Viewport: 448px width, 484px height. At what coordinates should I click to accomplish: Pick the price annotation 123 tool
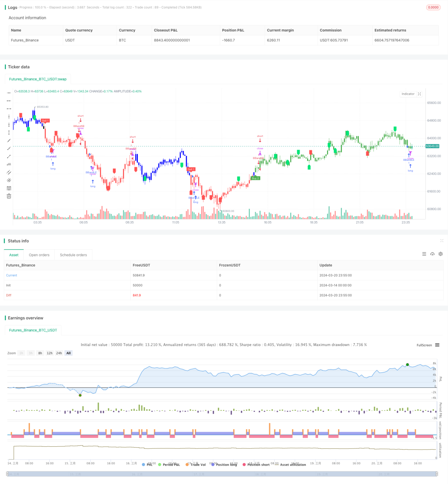[x=9, y=164]
